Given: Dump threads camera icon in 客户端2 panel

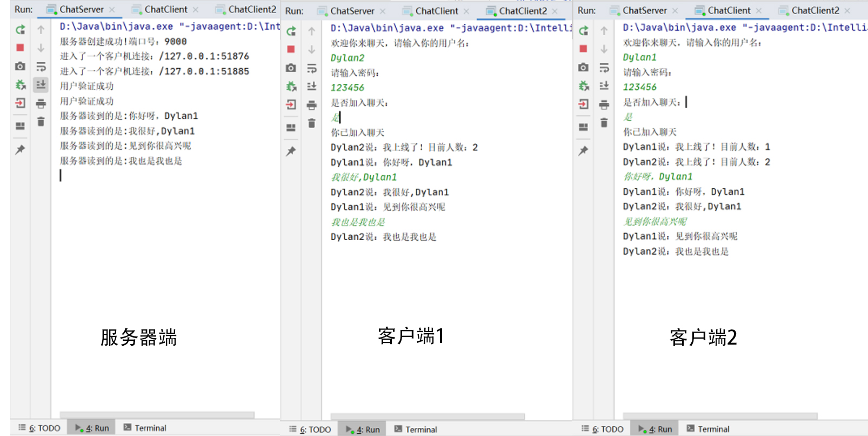Looking at the screenshot, I should 583,67.
